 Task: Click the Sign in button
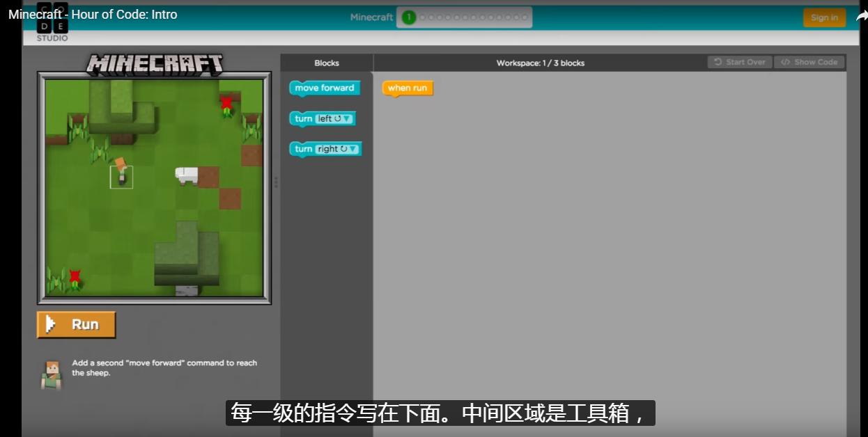click(824, 17)
